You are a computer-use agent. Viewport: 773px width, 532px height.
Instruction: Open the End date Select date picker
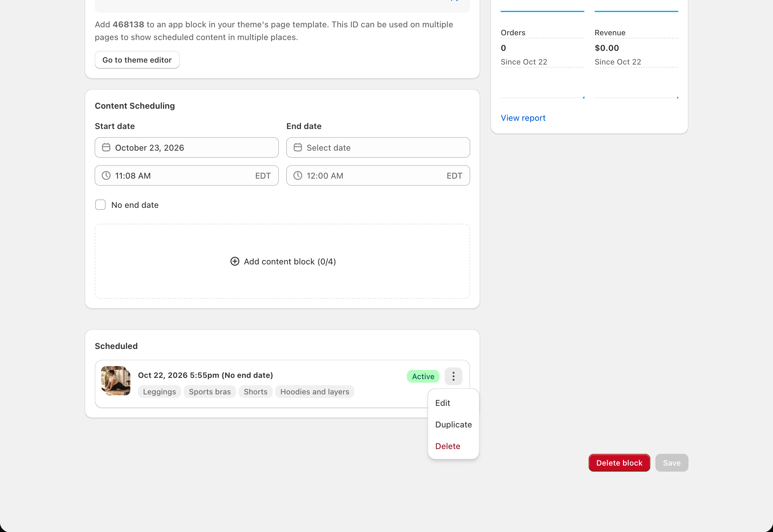378,147
